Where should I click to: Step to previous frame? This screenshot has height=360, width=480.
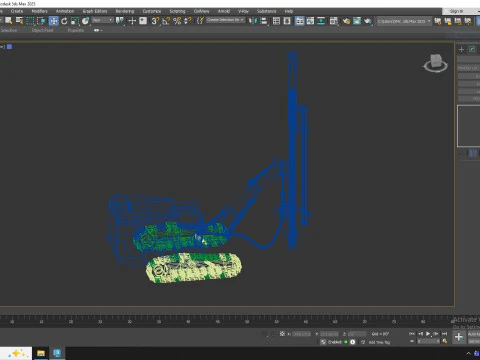pyautogui.click(x=420, y=333)
